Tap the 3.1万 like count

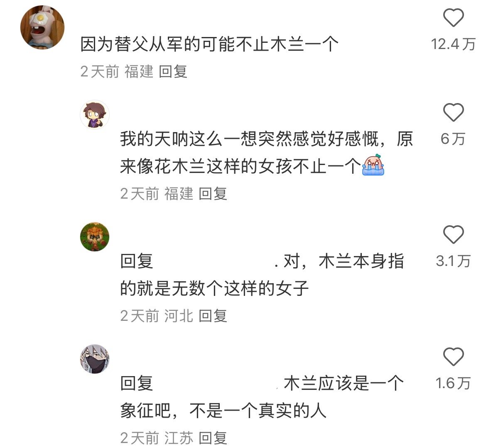click(453, 261)
